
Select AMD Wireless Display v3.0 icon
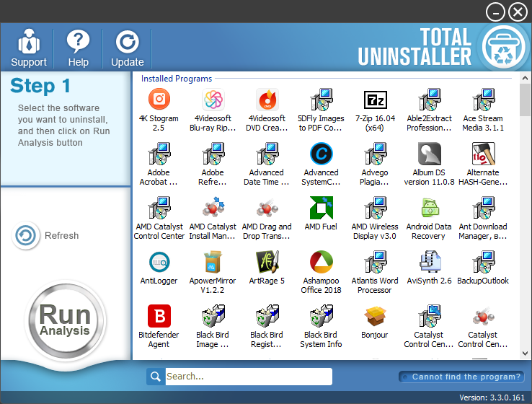(375, 208)
